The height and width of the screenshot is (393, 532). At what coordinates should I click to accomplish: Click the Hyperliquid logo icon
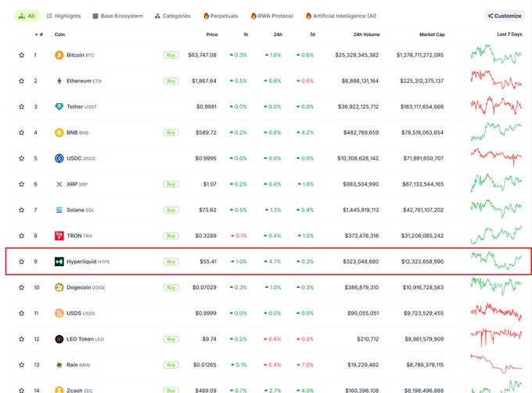click(x=59, y=261)
